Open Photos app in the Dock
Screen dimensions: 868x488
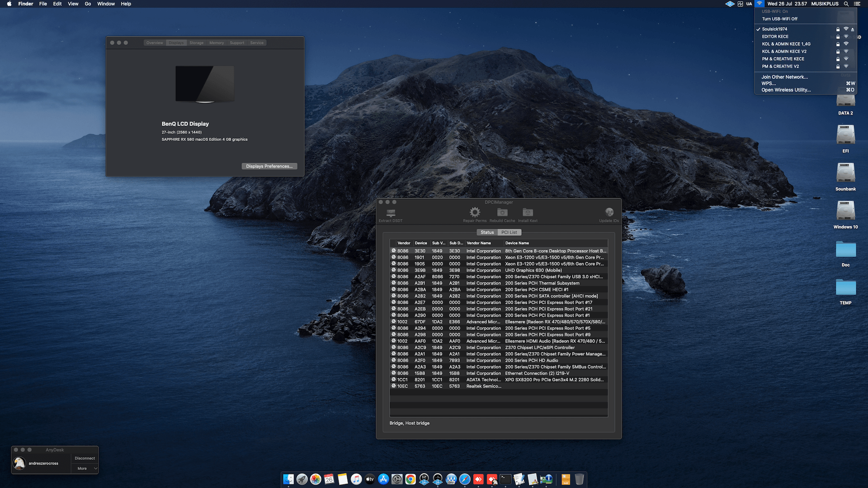pyautogui.click(x=316, y=479)
